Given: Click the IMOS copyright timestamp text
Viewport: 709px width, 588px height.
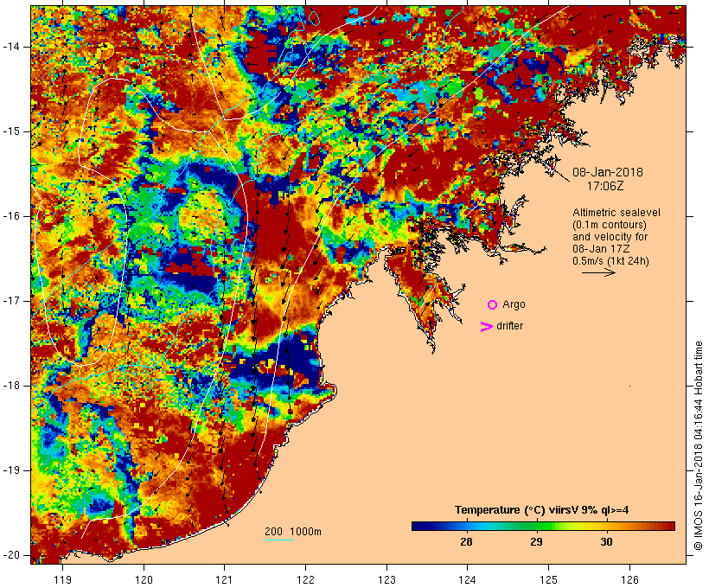Looking at the screenshot, I should (x=699, y=445).
